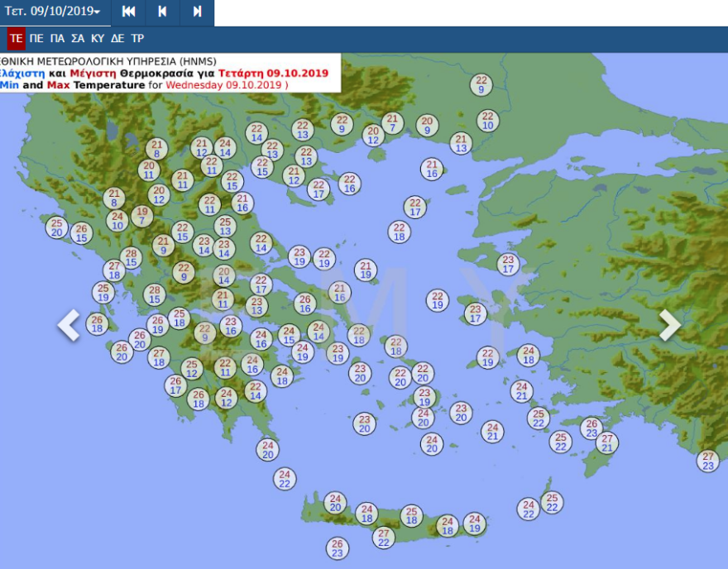Switch to the ΤΡ day tab
The image size is (728, 569).
click(137, 39)
